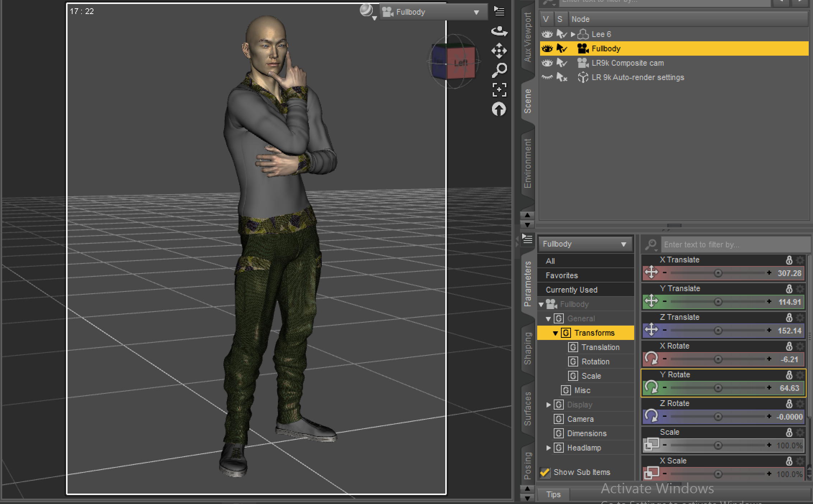The height and width of the screenshot is (504, 813).
Task: Expand the Headlamp parameter group
Action: click(x=548, y=448)
